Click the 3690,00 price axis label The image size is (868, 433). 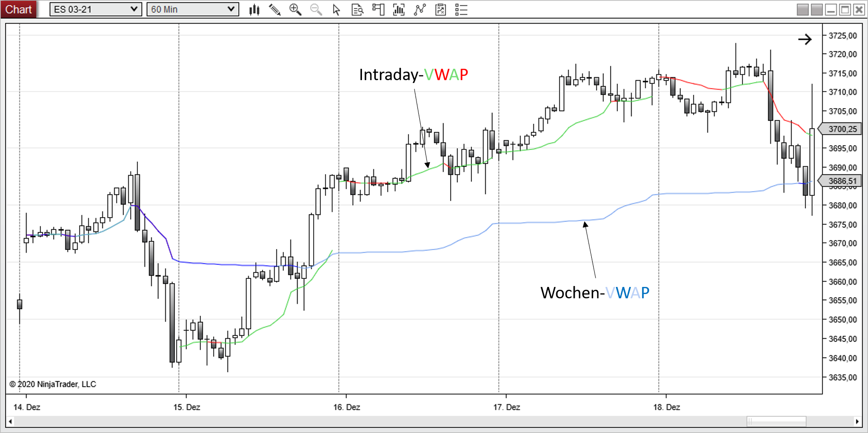843,167
